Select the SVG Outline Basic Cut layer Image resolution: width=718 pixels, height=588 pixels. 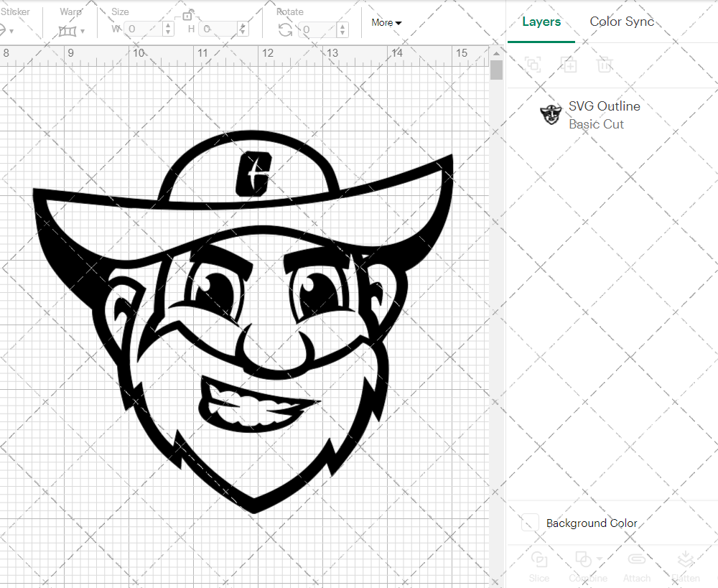(x=605, y=115)
